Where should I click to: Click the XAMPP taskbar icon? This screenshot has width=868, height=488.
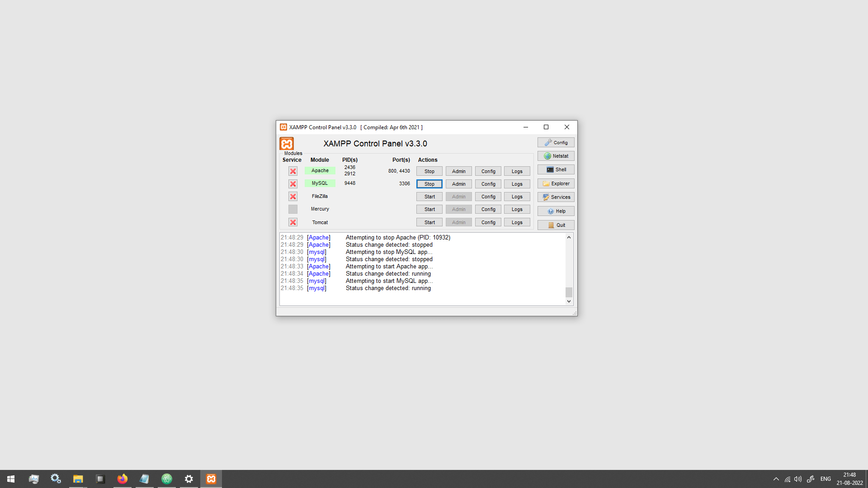coord(211,479)
